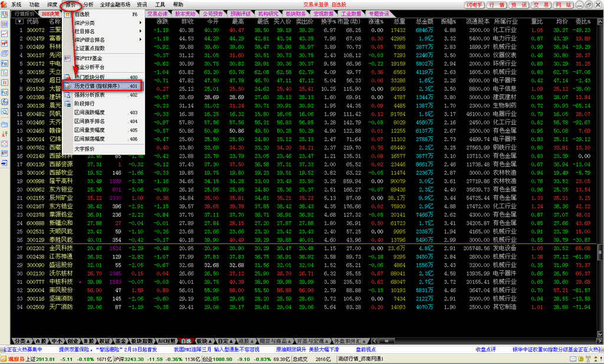Click the stacked windows sidebar icon
Screen dimensions: 604x364
pyautogui.click(x=4, y=54)
